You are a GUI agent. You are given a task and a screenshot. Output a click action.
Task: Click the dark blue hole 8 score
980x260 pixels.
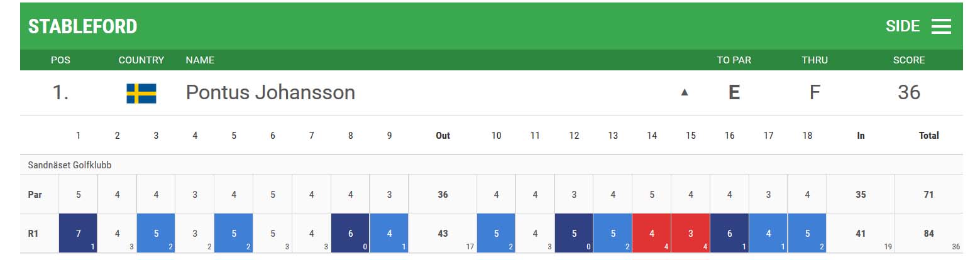coord(351,233)
